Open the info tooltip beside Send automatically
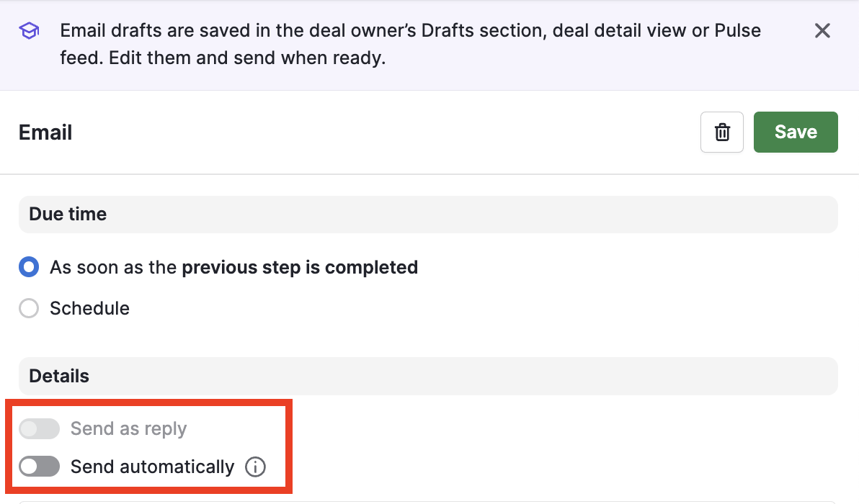Screen dimensions: 859x504 (x=255, y=467)
